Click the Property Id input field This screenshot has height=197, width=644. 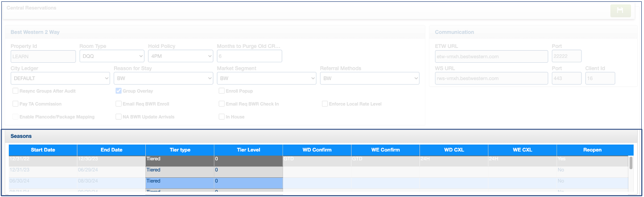click(x=43, y=56)
